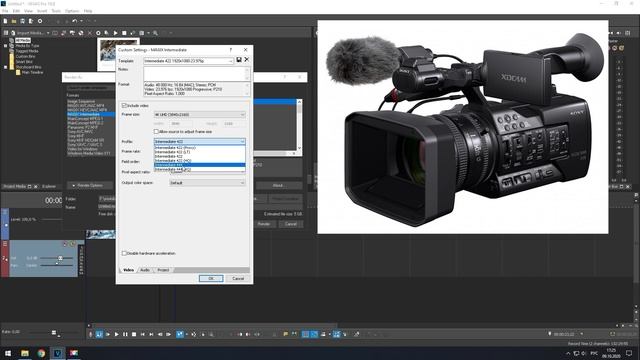The height and width of the screenshot is (360, 640).
Task: Switch to the Explorer tab
Action: pyautogui.click(x=49, y=187)
